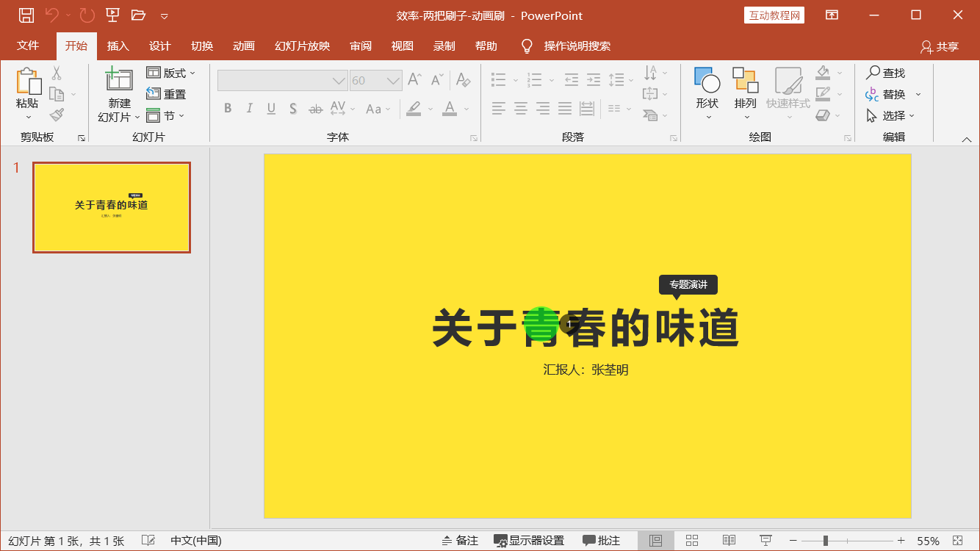Image resolution: width=980 pixels, height=551 pixels.
Task: Open the 动画 ribbon tab
Action: coord(244,46)
